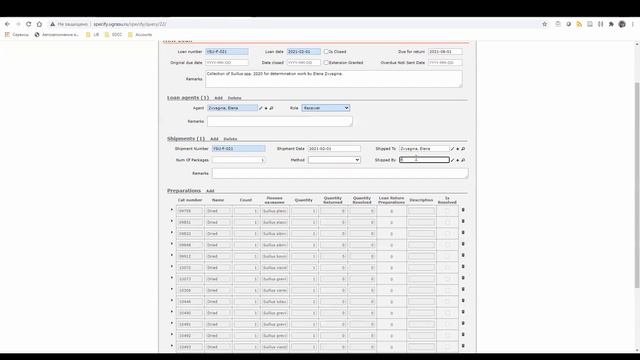Toggle Is Resolved checkbox in row 10072

click(447, 268)
